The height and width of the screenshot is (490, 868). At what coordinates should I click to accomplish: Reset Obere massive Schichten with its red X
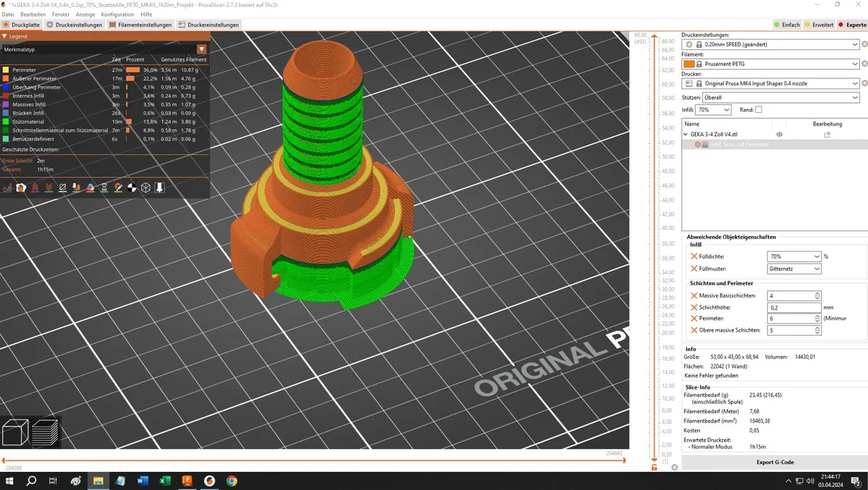pos(693,330)
